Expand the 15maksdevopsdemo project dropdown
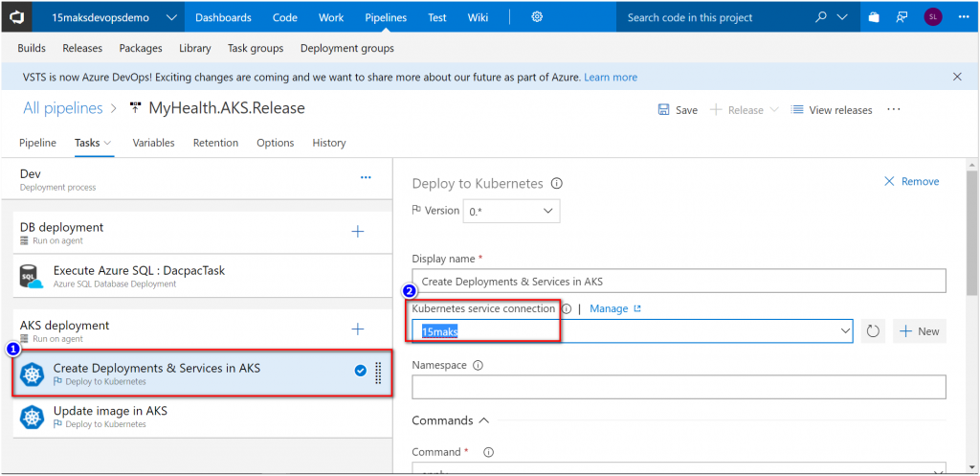This screenshot has height=476, width=980. [x=172, y=17]
